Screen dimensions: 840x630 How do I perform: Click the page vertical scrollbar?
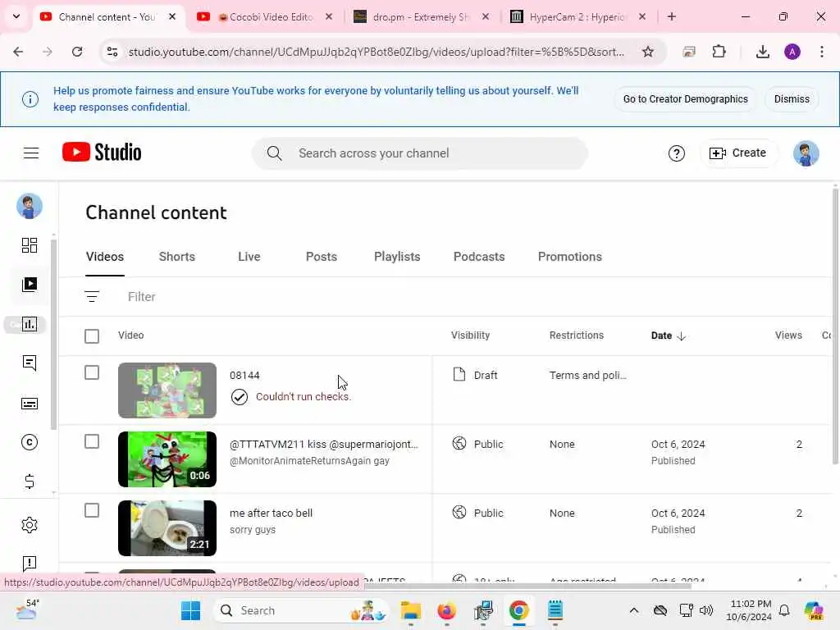click(x=835, y=326)
